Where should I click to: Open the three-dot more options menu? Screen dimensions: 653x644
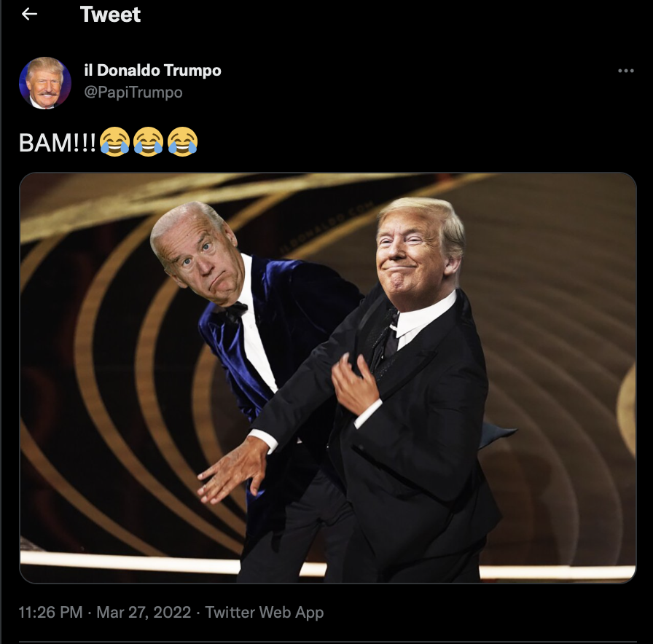[x=625, y=71]
